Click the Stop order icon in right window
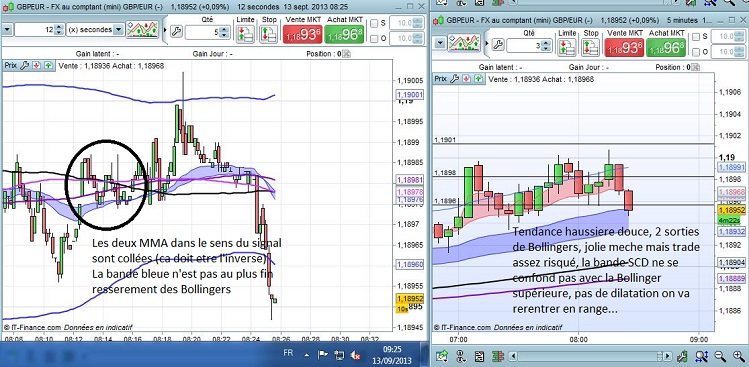Screen dimensions: 749x367 [x=590, y=47]
